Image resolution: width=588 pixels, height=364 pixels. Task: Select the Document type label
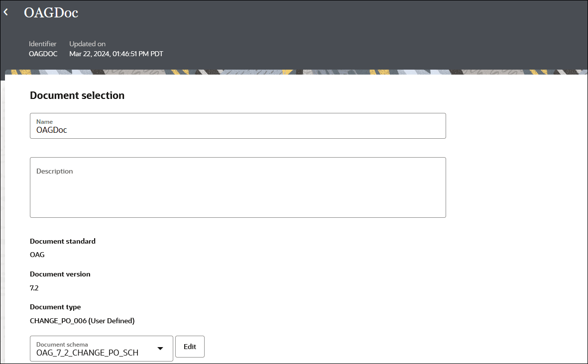pos(55,307)
